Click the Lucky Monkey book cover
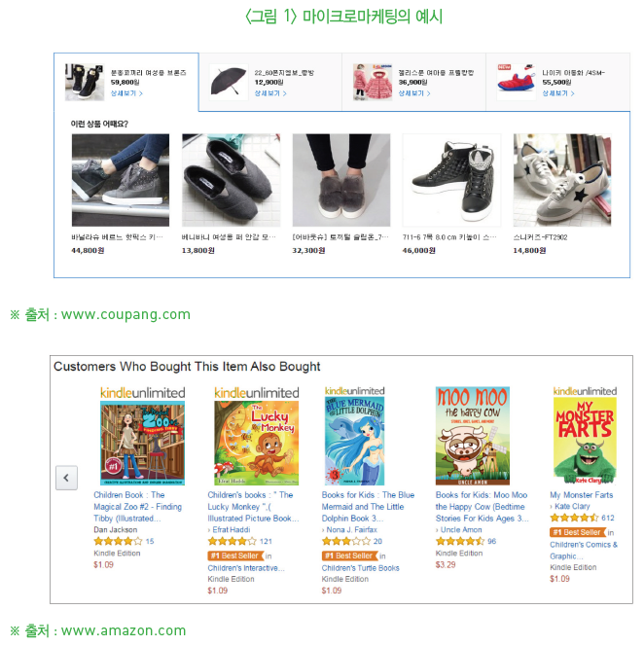Screen dimensions: 644x646 256,444
